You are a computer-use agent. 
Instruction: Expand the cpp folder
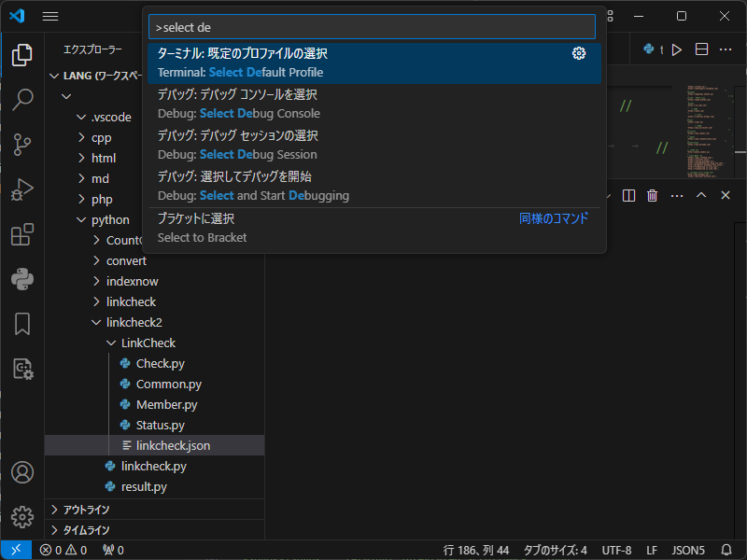coord(81,137)
